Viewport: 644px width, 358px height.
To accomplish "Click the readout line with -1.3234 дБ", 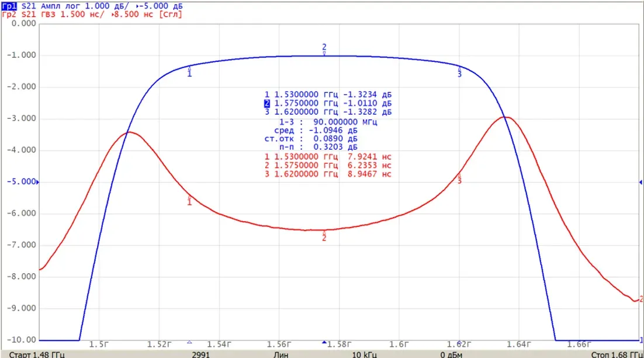I will (328, 95).
